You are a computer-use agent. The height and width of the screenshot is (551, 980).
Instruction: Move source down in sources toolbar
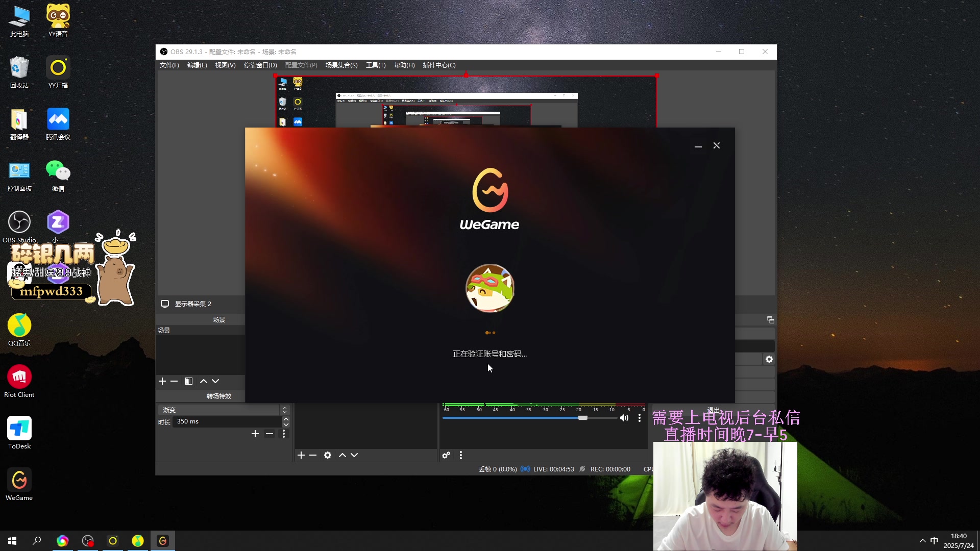tap(354, 455)
